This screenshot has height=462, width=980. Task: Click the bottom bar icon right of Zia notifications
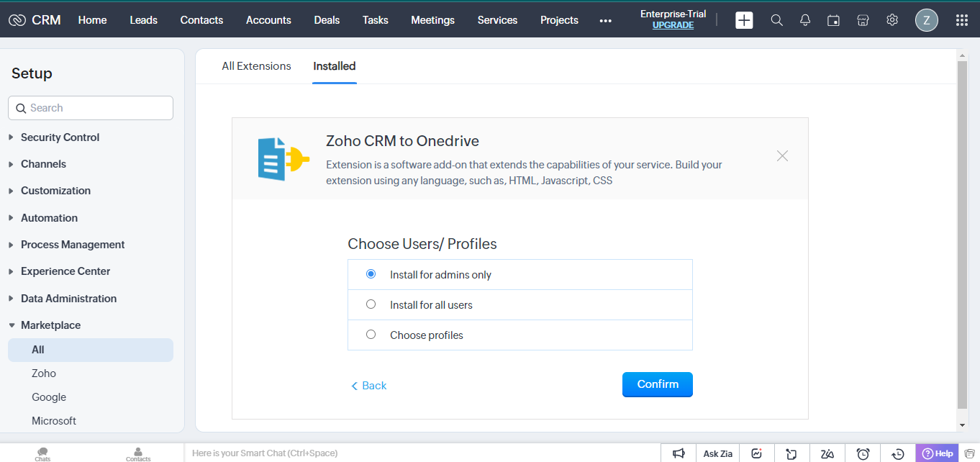point(791,453)
